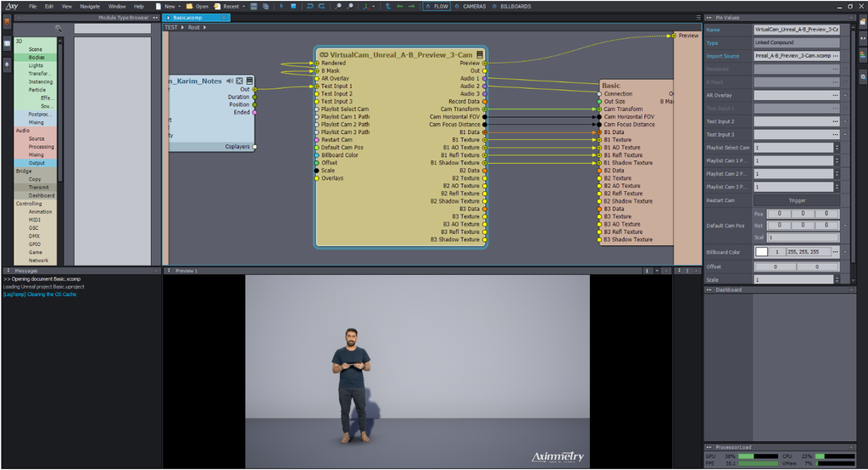The width and height of the screenshot is (868, 470).
Task: Click the Save floppy disk icon
Action: 254,6
